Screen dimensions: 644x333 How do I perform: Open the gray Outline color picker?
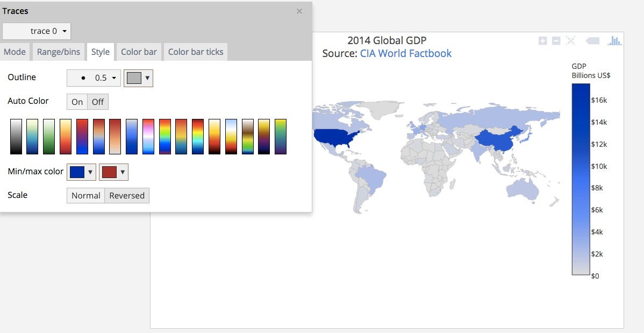click(x=138, y=77)
